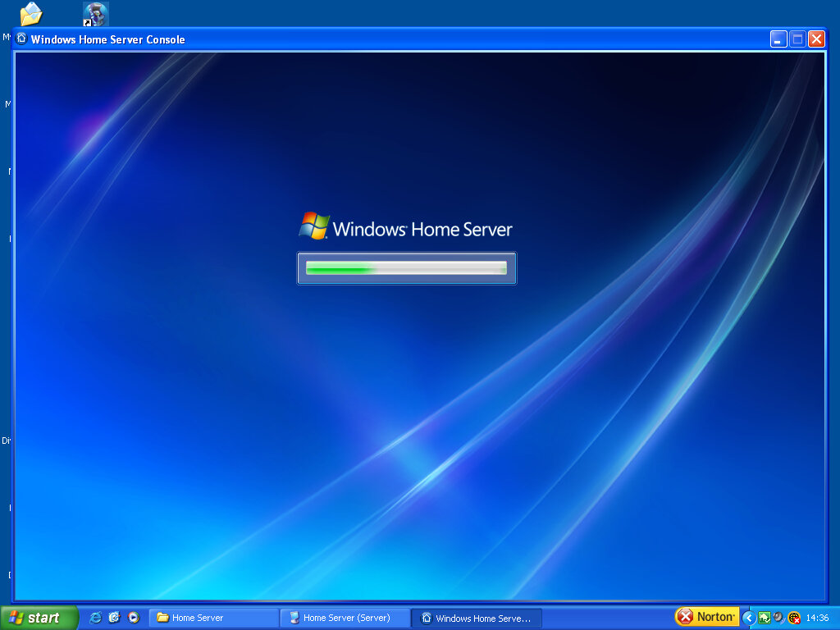Switch to Home Server folder taskbar item
Image resolution: width=840 pixels, height=630 pixels.
coord(213,618)
